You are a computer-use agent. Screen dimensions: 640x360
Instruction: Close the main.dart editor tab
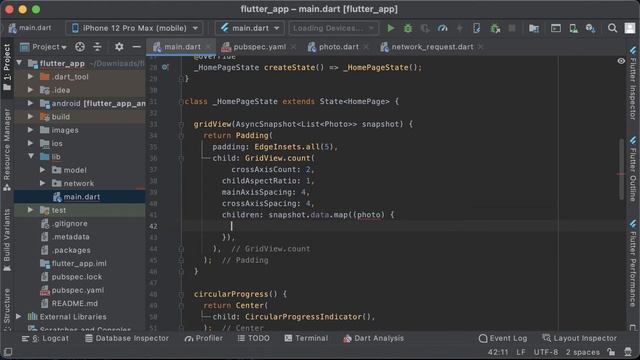(x=209, y=47)
